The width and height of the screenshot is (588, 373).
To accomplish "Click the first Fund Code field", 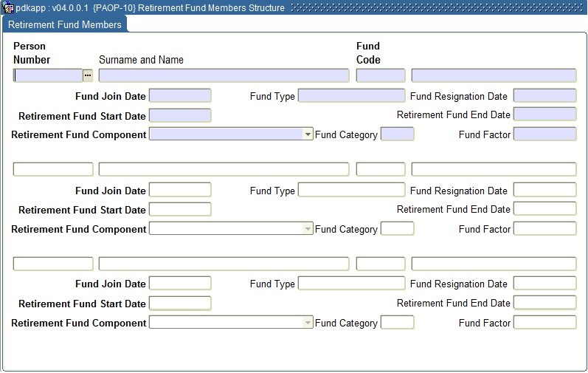I will click(x=380, y=75).
